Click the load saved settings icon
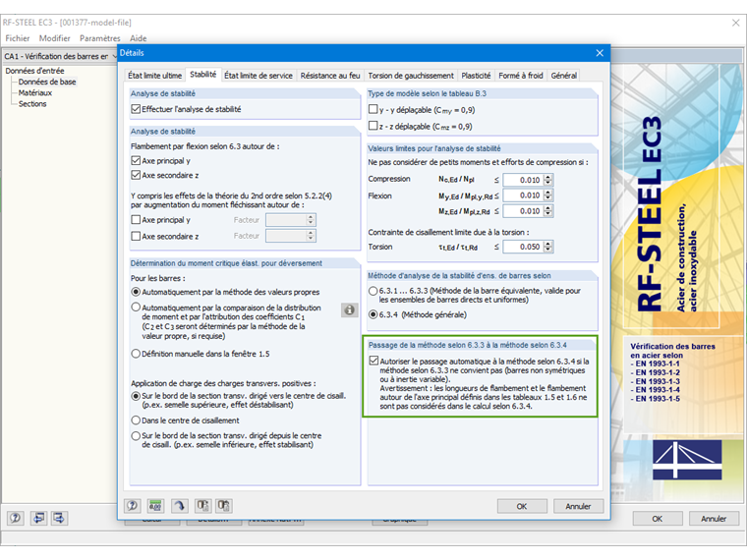Screen dimensions: 747x560 (x=203, y=506)
